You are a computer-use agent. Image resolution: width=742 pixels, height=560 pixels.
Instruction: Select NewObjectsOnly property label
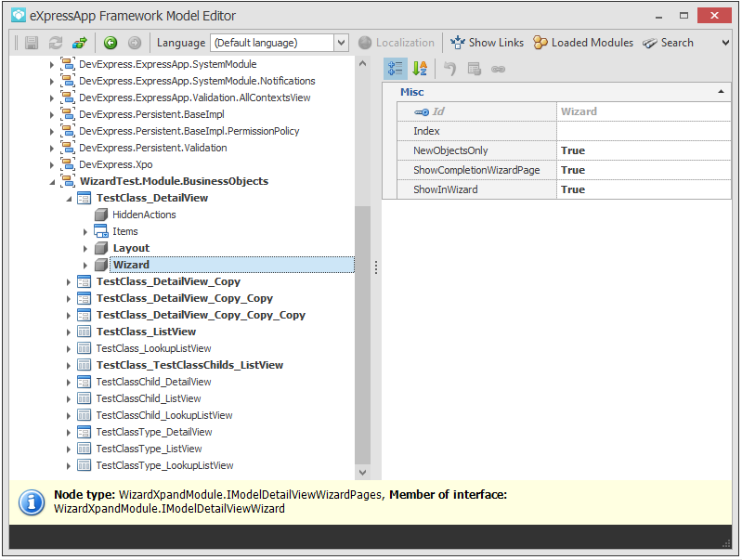click(450, 150)
